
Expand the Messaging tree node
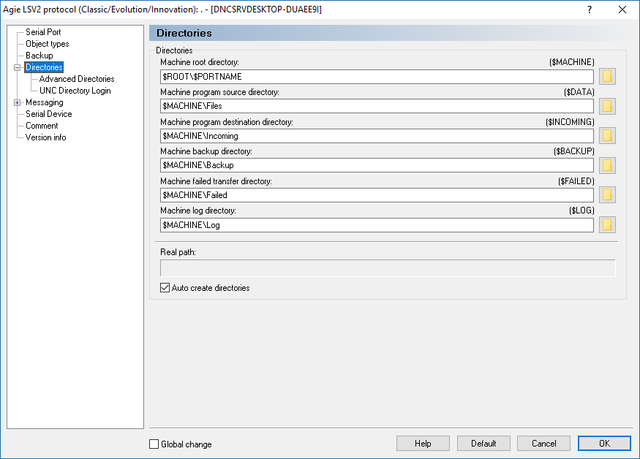pos(17,102)
